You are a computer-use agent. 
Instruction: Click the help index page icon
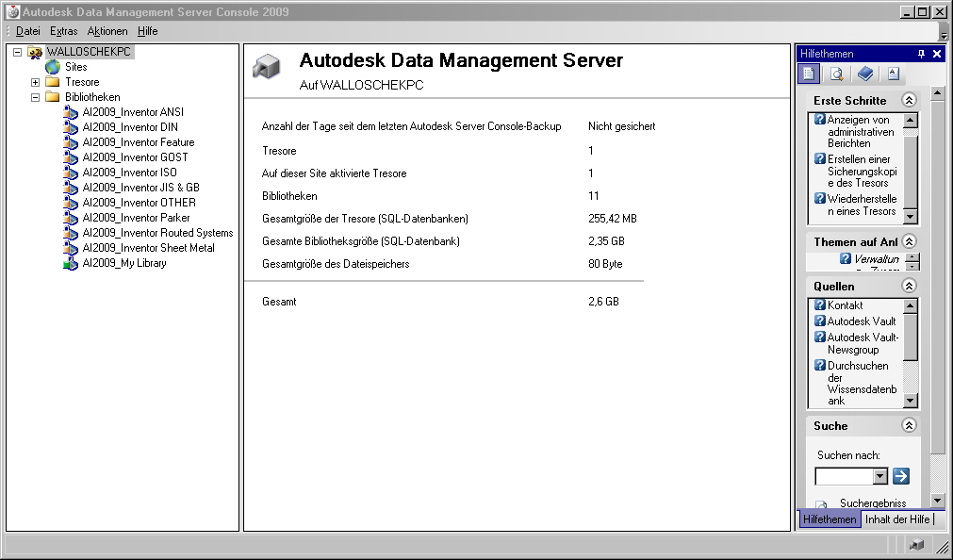894,74
